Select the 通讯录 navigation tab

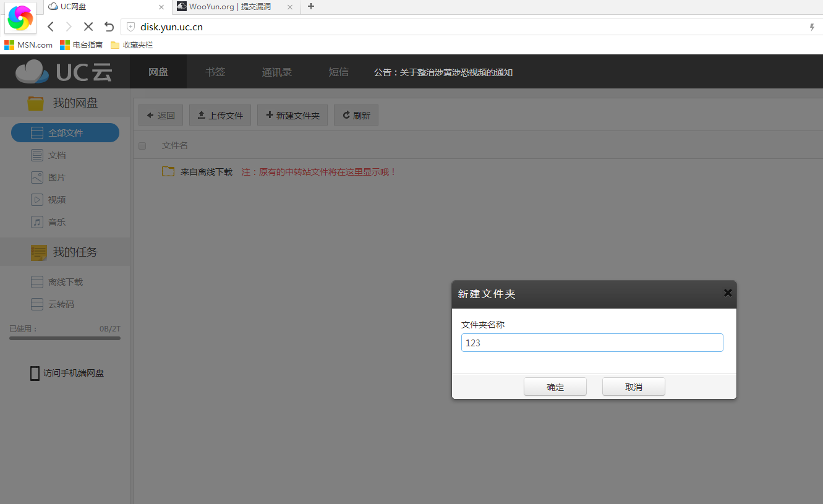(x=277, y=72)
